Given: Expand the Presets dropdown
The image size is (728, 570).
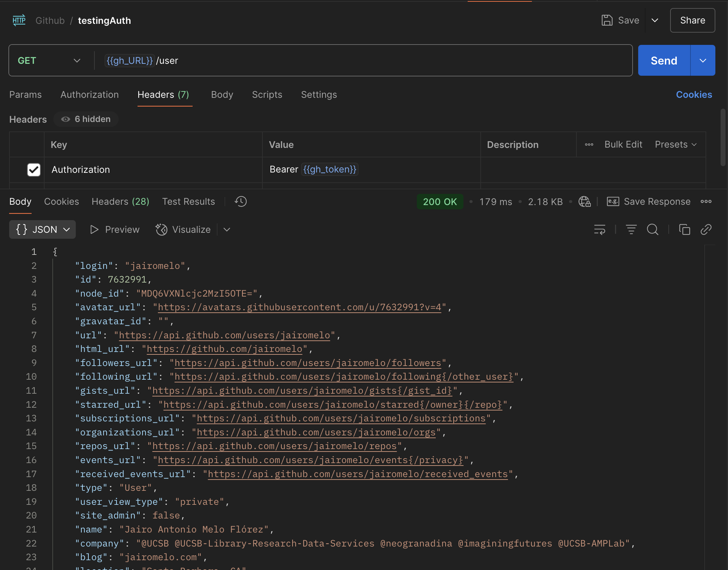Looking at the screenshot, I should 675,144.
